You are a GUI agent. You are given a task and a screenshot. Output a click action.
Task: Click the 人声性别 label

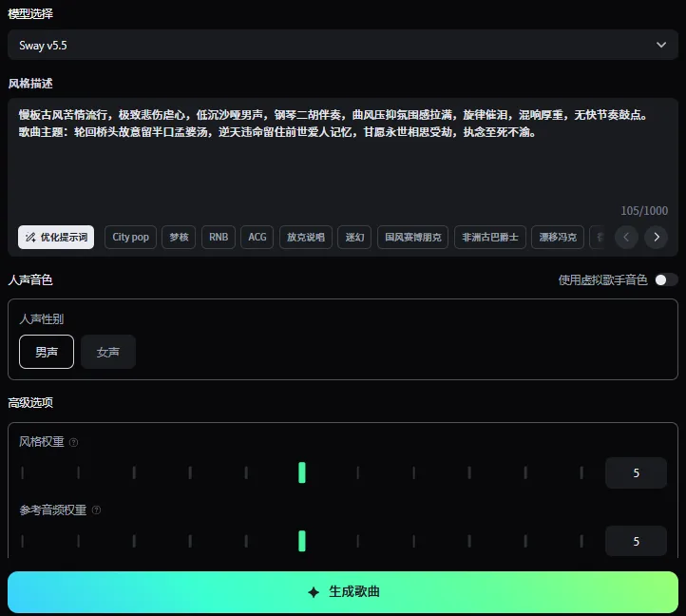[x=42, y=318]
